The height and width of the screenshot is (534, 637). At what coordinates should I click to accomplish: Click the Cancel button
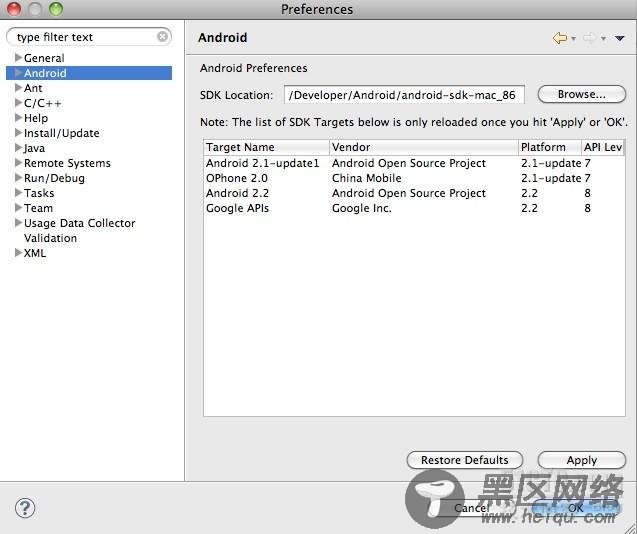[471, 508]
